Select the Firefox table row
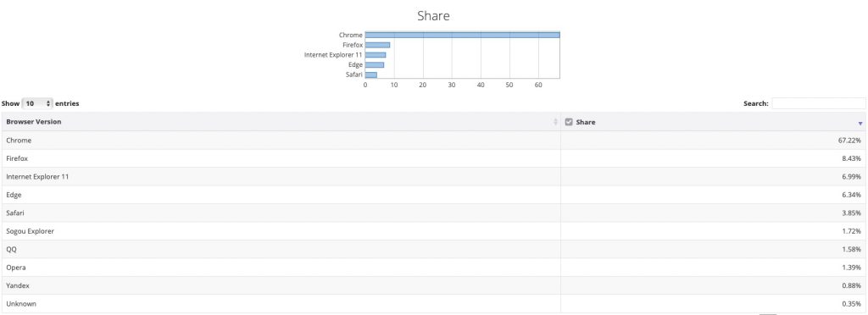The height and width of the screenshot is (315, 868). coord(433,158)
